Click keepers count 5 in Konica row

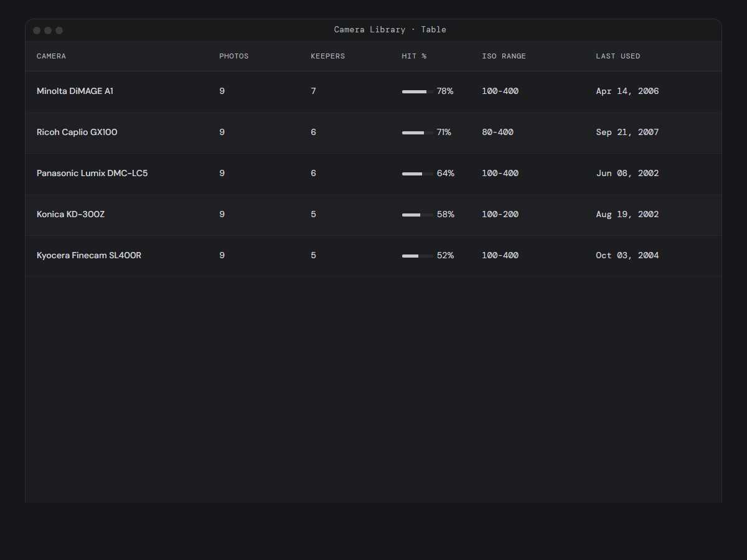pos(313,214)
